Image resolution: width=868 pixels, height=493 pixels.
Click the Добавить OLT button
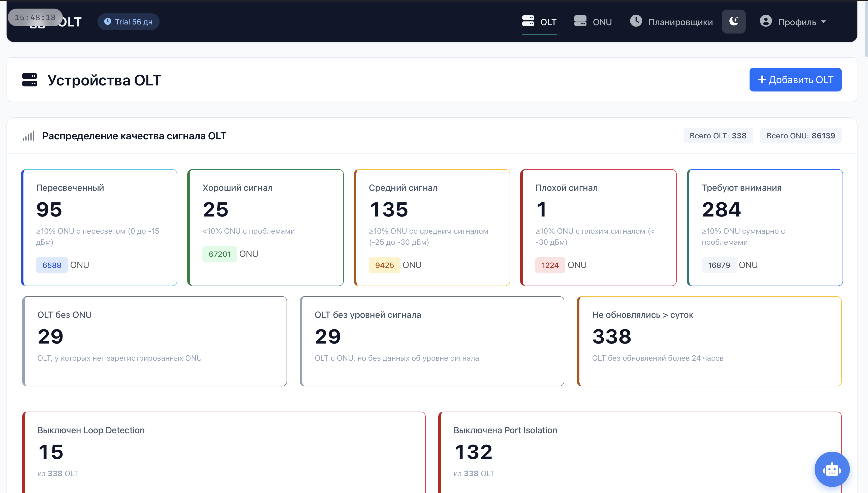click(x=795, y=80)
